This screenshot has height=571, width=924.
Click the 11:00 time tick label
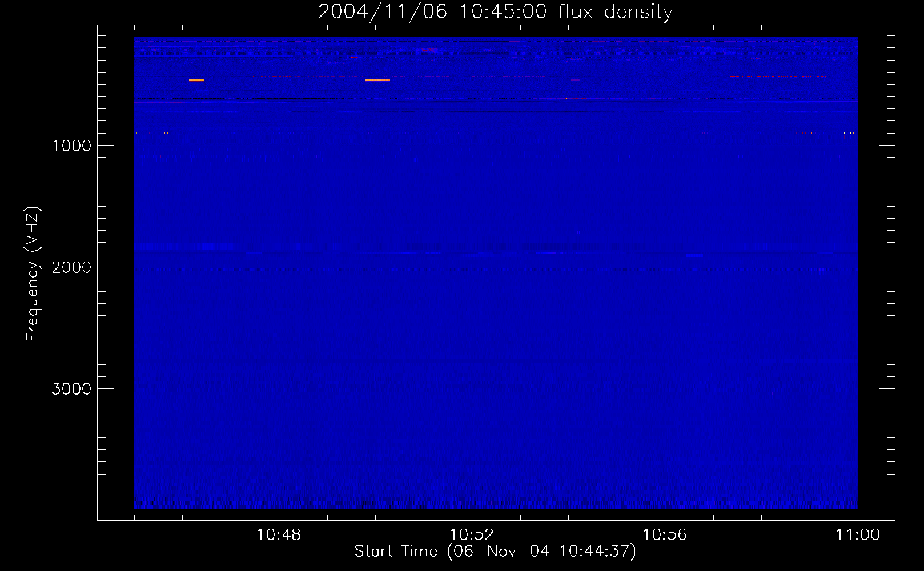(858, 535)
